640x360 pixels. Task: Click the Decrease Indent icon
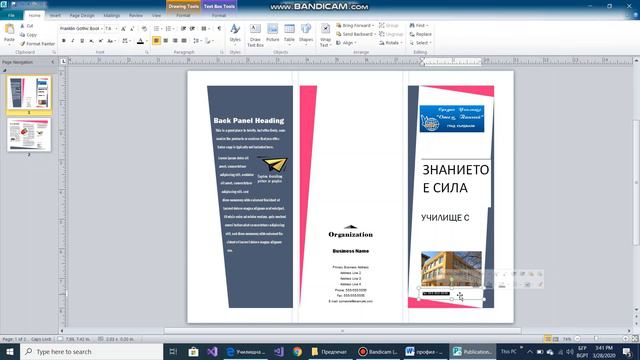click(183, 29)
